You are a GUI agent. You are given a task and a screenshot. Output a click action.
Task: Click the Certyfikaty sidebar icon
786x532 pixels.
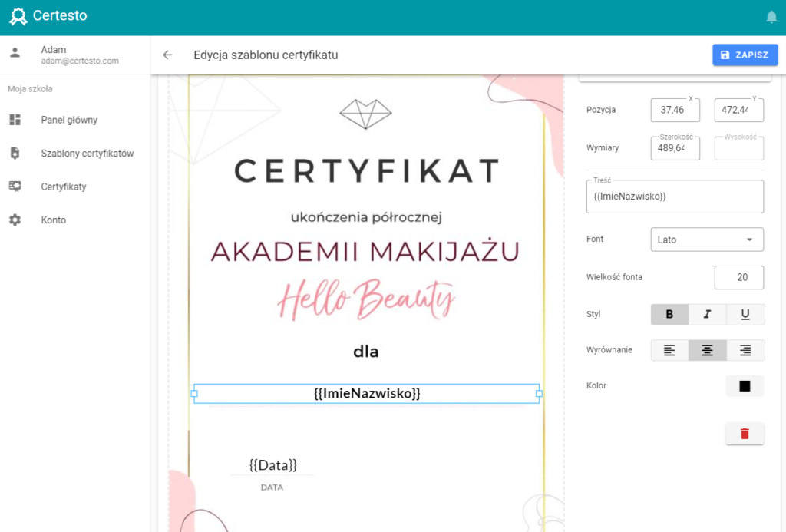tap(15, 187)
